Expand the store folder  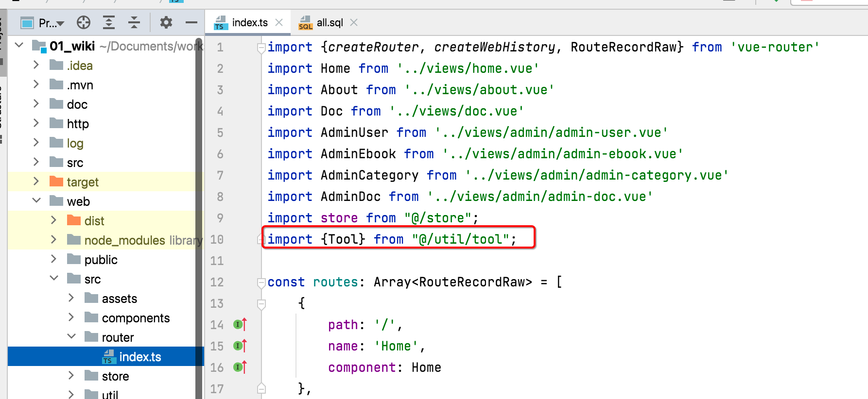[71, 375]
